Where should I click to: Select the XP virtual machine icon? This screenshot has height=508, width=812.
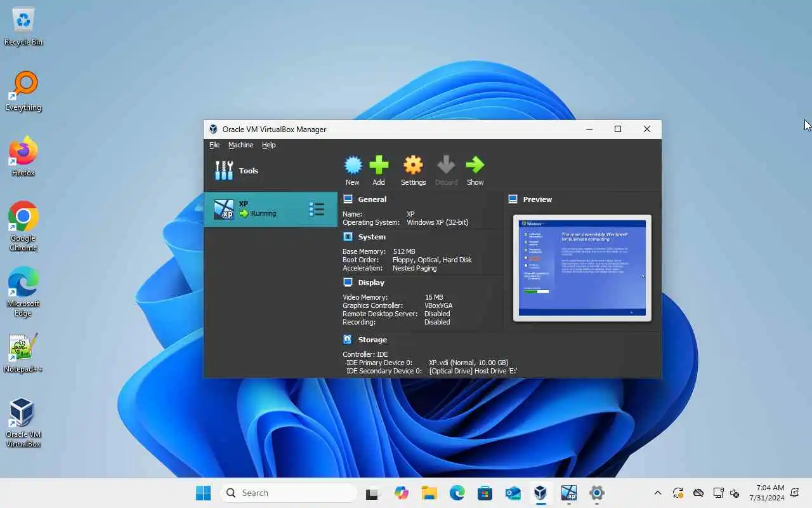(x=223, y=210)
